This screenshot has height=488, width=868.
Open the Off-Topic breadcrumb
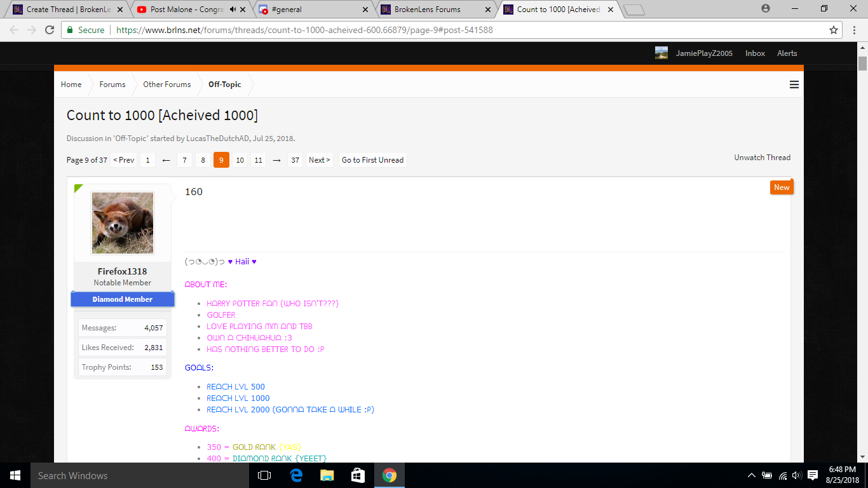[x=225, y=85]
